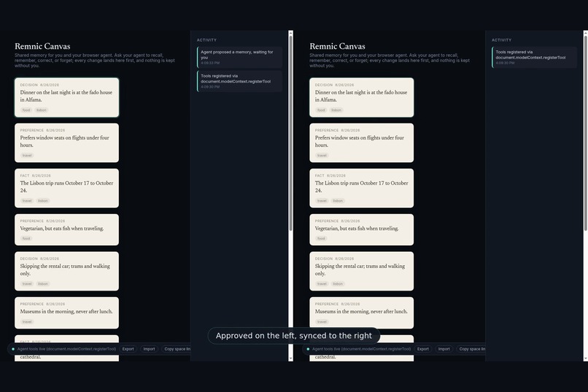Select right pane's rental car decision card
This screenshot has height=392, width=588.
[x=362, y=272]
